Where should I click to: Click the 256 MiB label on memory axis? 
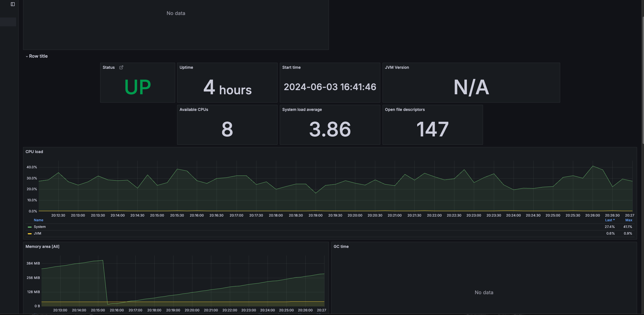(x=33, y=278)
